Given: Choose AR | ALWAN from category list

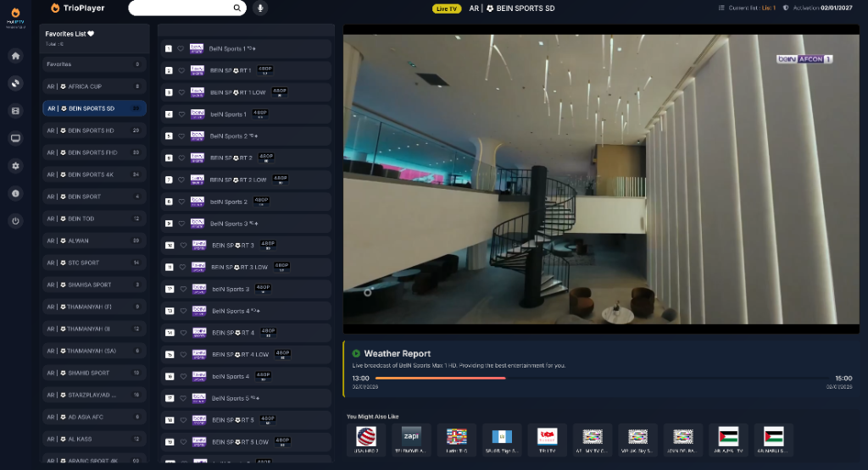Looking at the screenshot, I should click(94, 241).
